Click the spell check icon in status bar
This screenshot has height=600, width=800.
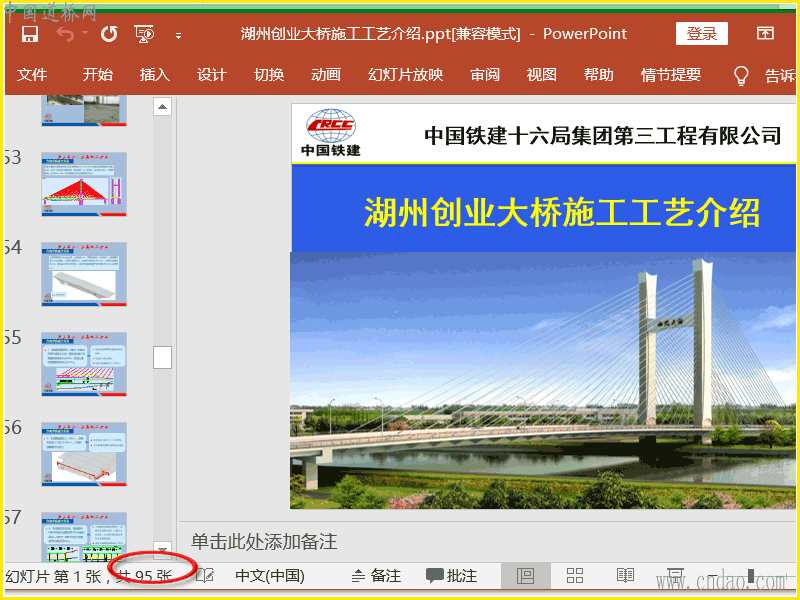click(x=206, y=576)
